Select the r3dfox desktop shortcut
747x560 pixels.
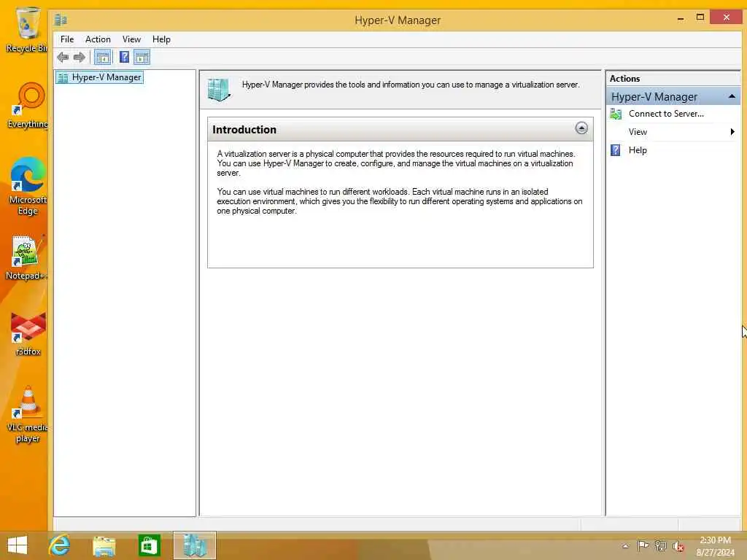(x=28, y=334)
